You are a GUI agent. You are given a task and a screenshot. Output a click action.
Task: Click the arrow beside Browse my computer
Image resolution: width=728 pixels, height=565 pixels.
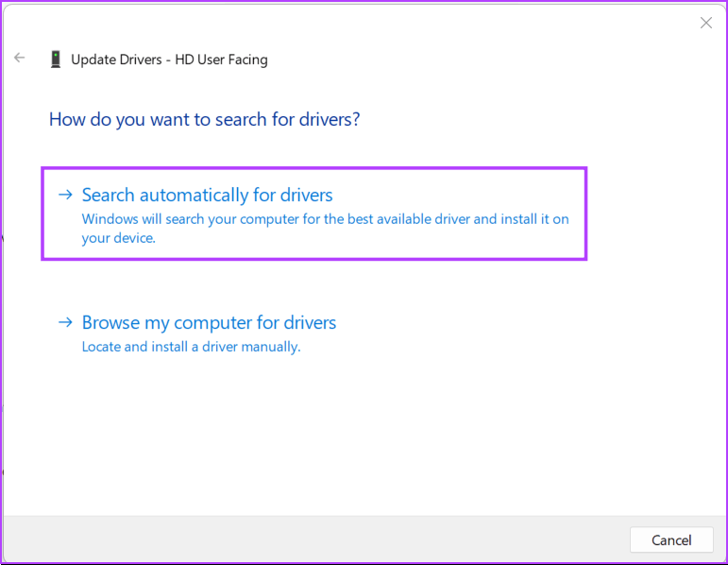click(x=65, y=322)
